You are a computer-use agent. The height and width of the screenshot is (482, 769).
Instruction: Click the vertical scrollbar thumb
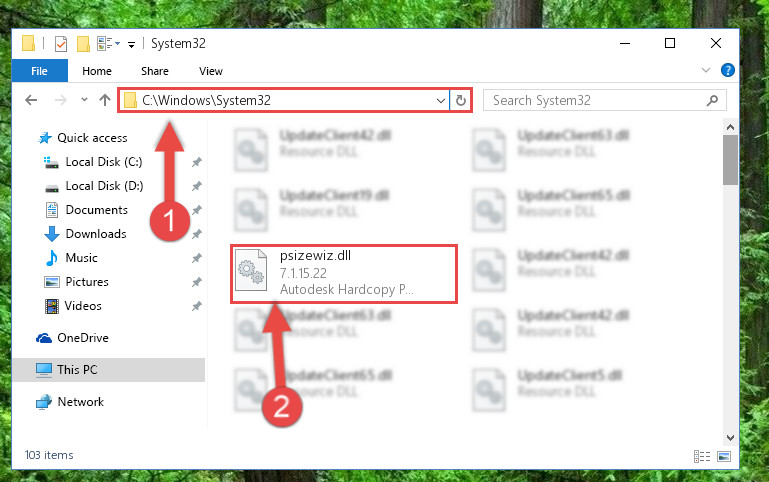click(x=730, y=160)
